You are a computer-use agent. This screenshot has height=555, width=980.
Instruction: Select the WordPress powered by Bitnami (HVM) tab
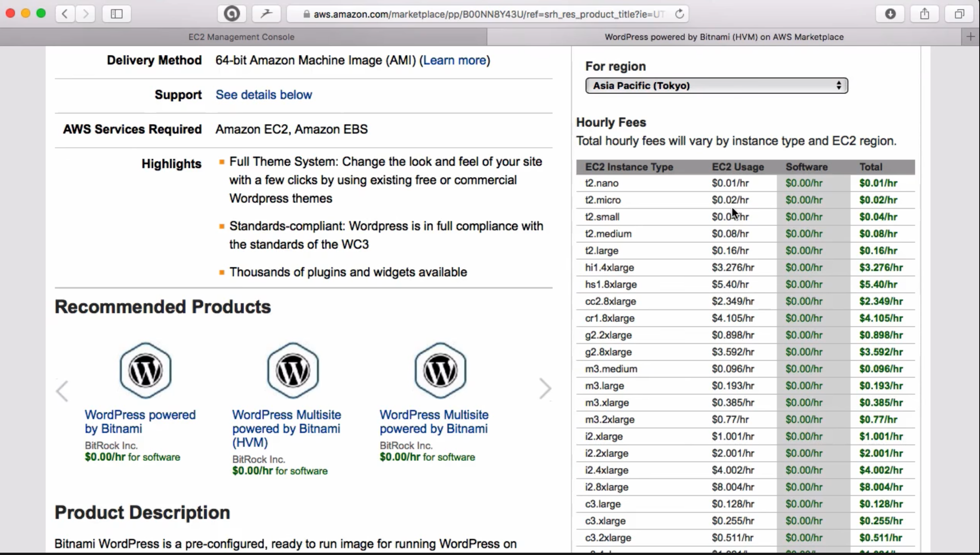(x=724, y=37)
